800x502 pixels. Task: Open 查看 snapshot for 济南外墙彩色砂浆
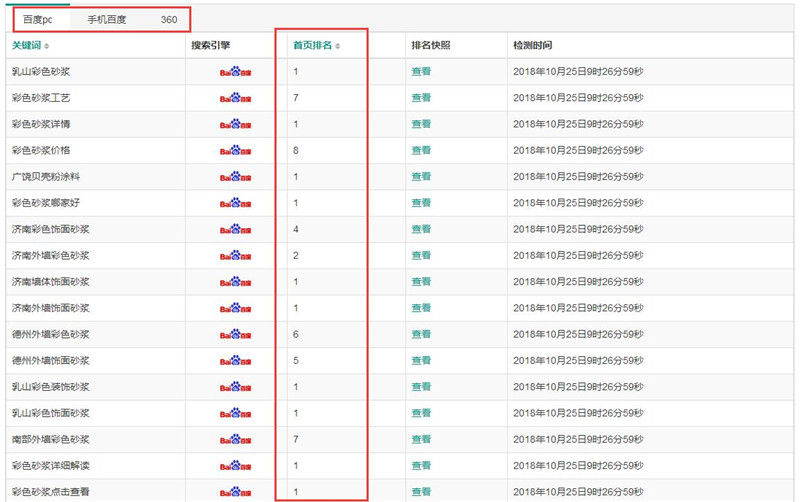pos(421,256)
